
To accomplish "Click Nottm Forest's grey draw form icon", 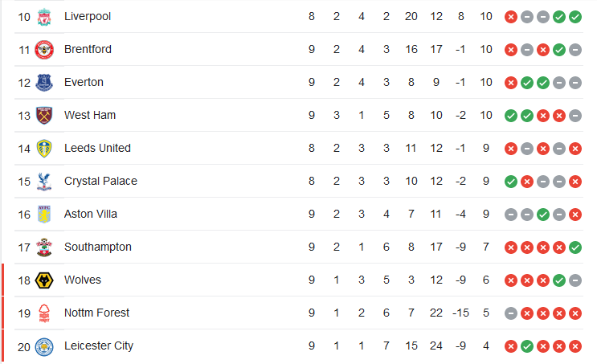I will coord(511,313).
